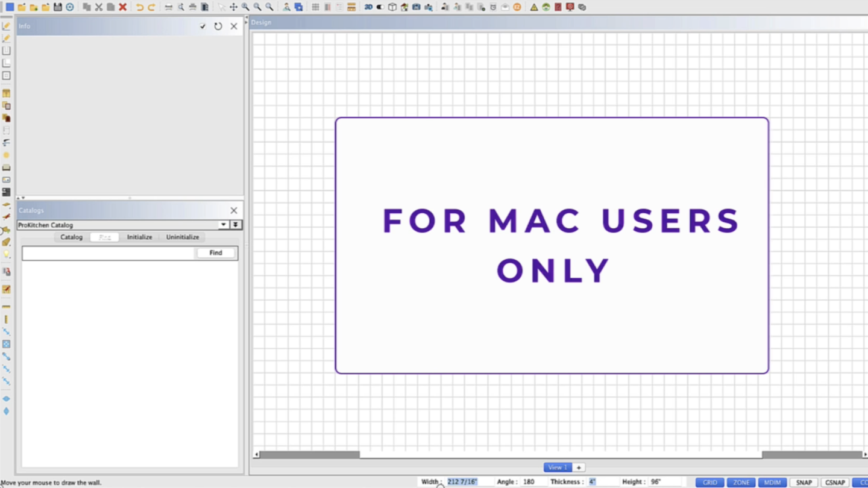Open the cabinet drawer layout icon
Screen dimensions: 868x488
click(351, 7)
